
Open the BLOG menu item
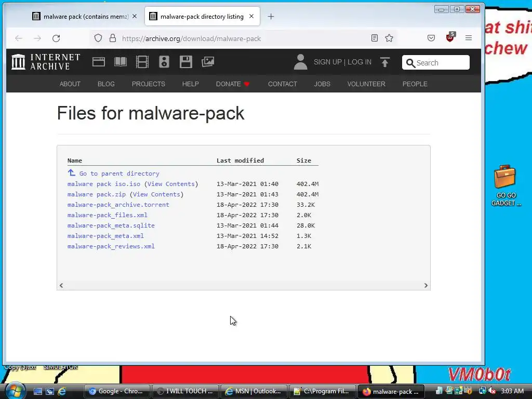(x=106, y=84)
